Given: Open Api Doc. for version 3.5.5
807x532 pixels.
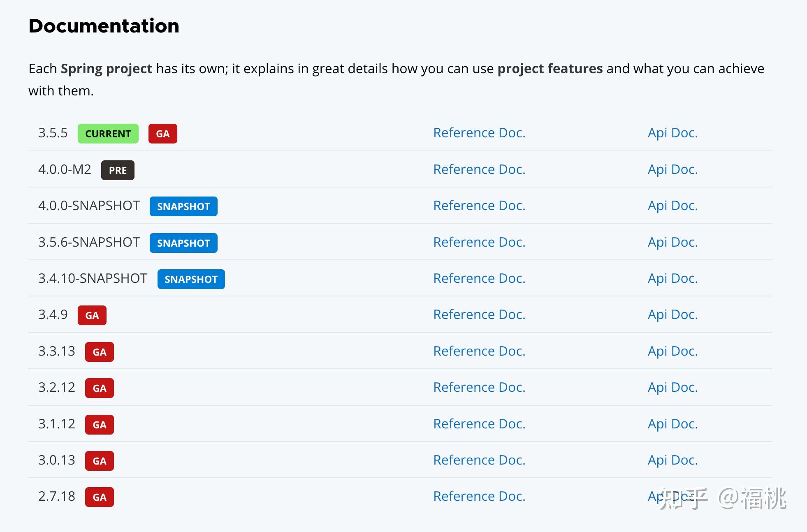Looking at the screenshot, I should tap(672, 133).
